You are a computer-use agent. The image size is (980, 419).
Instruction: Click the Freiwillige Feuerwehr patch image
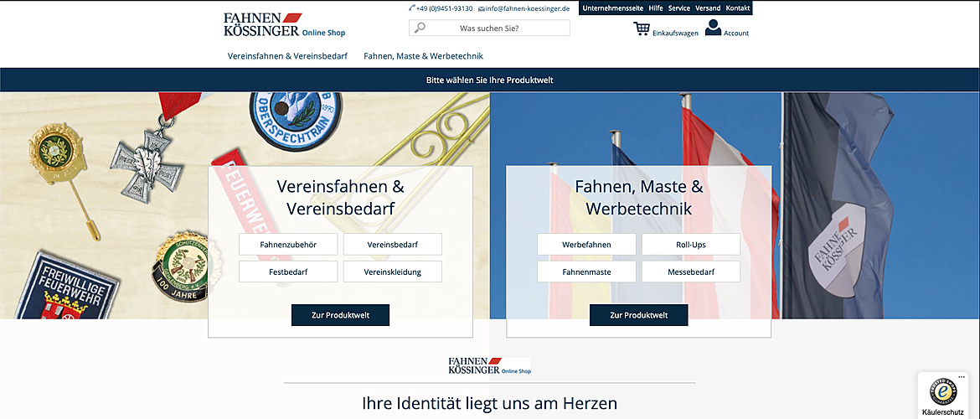[x=67, y=287]
